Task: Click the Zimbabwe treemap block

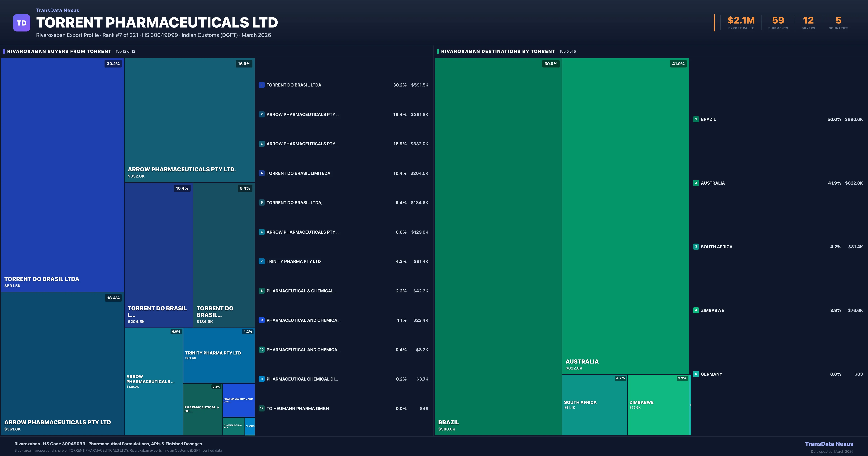Action: click(658, 405)
